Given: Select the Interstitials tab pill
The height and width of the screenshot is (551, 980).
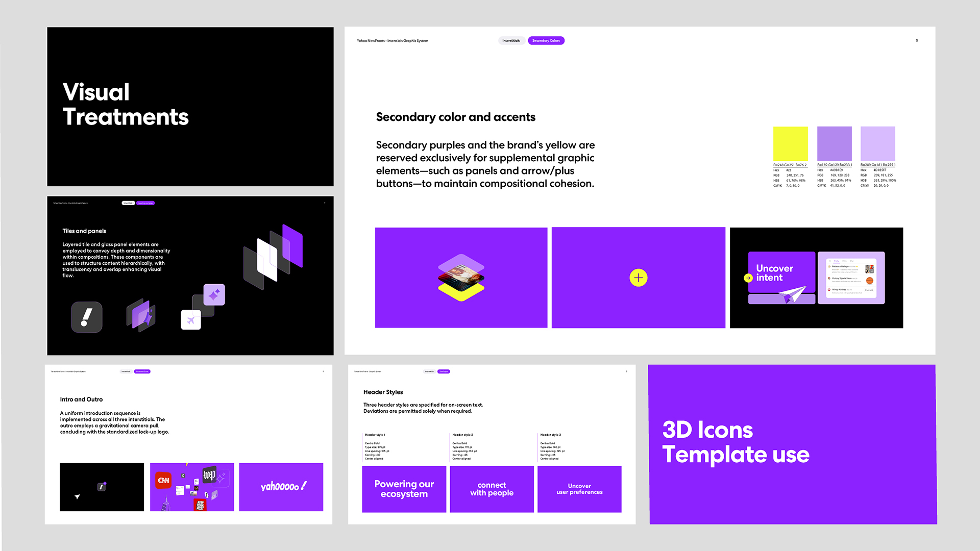Looking at the screenshot, I should pyautogui.click(x=511, y=40).
